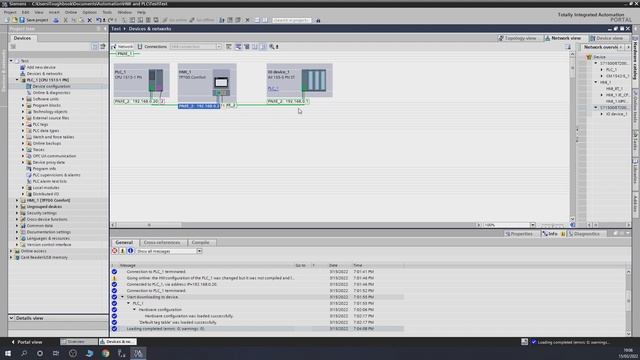This screenshot has height=360, width=640.
Task: Open the View menu
Action: [x=39, y=12]
